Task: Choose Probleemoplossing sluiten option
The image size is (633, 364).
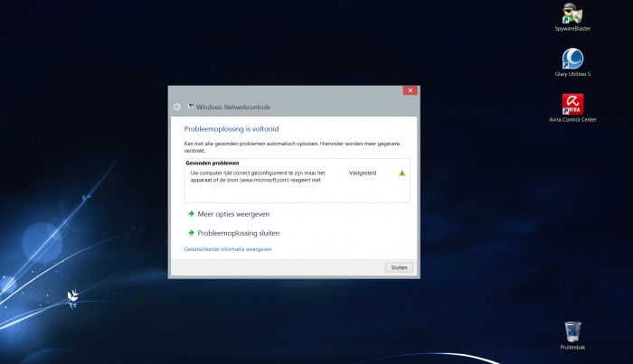Action: 238,233
